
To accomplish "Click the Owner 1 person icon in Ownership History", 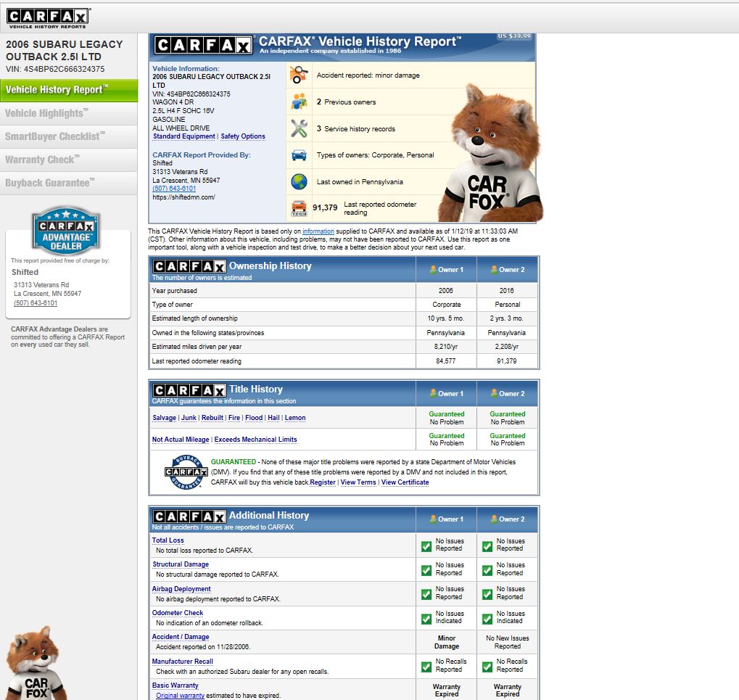I will click(433, 270).
